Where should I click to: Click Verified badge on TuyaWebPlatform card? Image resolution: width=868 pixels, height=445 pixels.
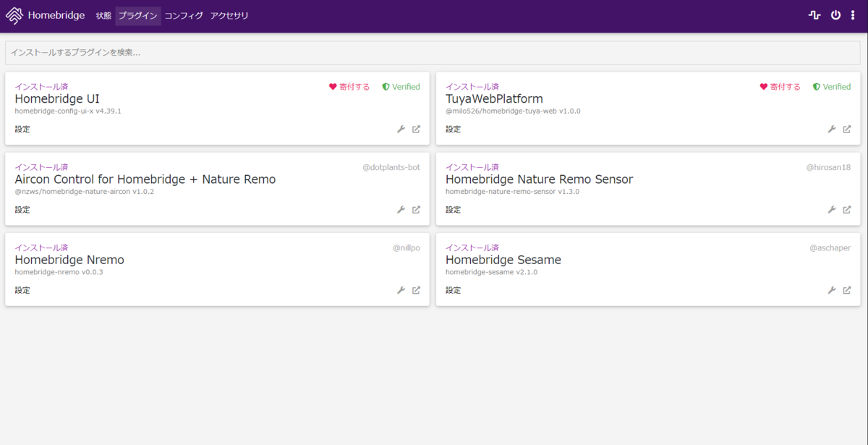coord(832,87)
